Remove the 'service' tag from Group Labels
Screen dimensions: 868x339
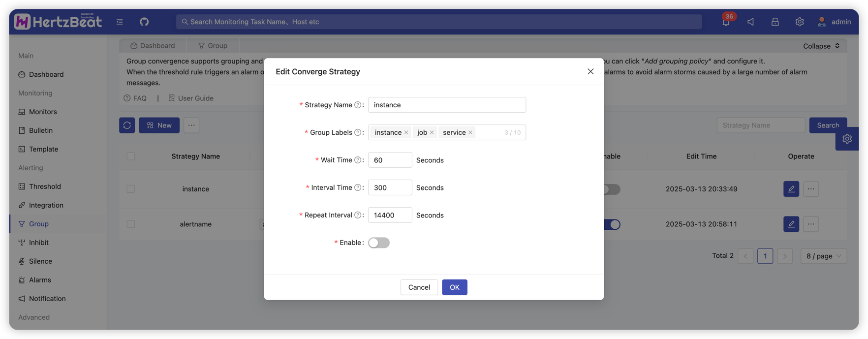(470, 132)
